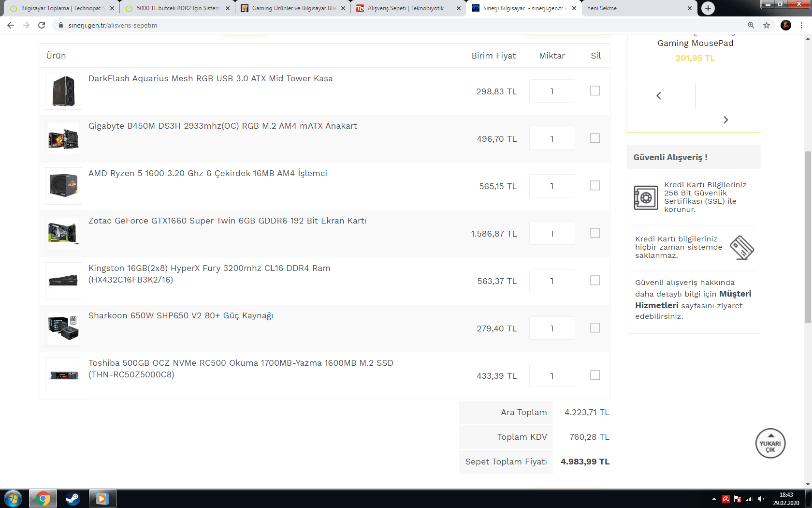Open Gaming MousePad product link
Image resolution: width=812 pixels, height=508 pixels.
coord(696,43)
